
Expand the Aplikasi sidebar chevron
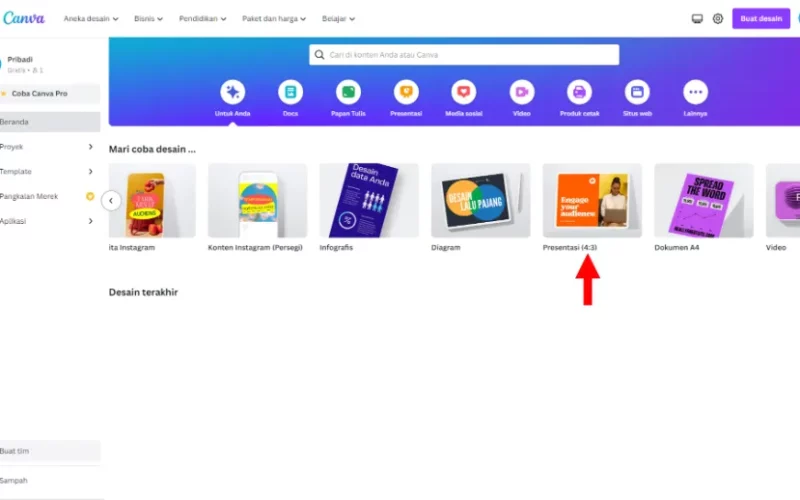point(90,221)
